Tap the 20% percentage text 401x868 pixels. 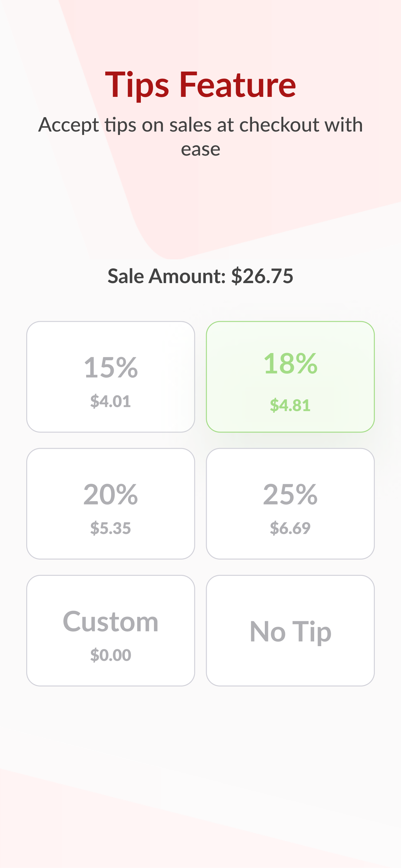[x=111, y=494]
